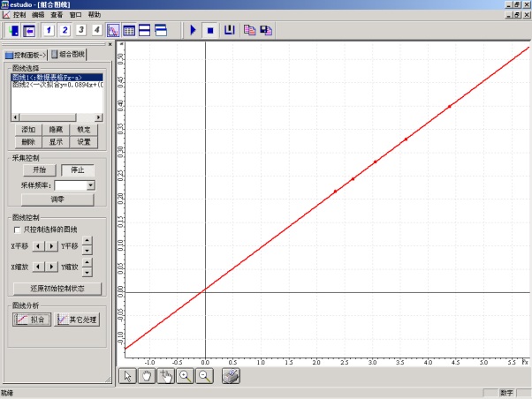Click X平移 right arrow button
The height and width of the screenshot is (399, 532).
coord(51,245)
